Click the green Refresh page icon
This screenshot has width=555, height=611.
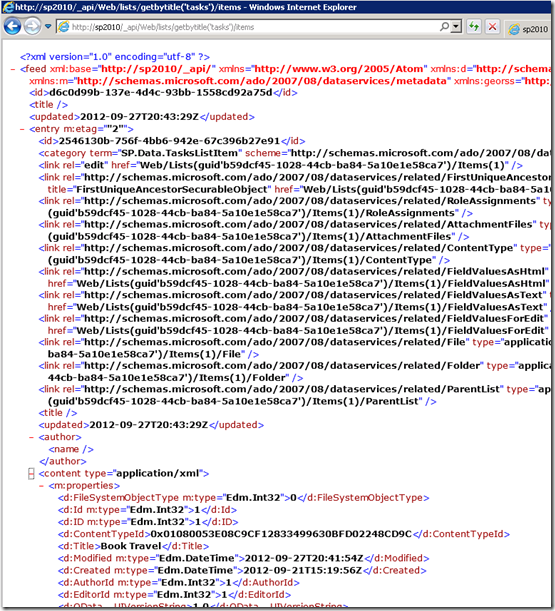tap(474, 26)
